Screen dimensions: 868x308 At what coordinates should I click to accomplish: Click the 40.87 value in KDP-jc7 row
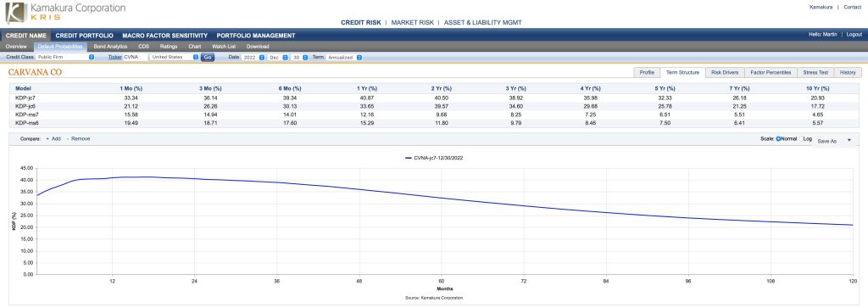[x=368, y=98]
